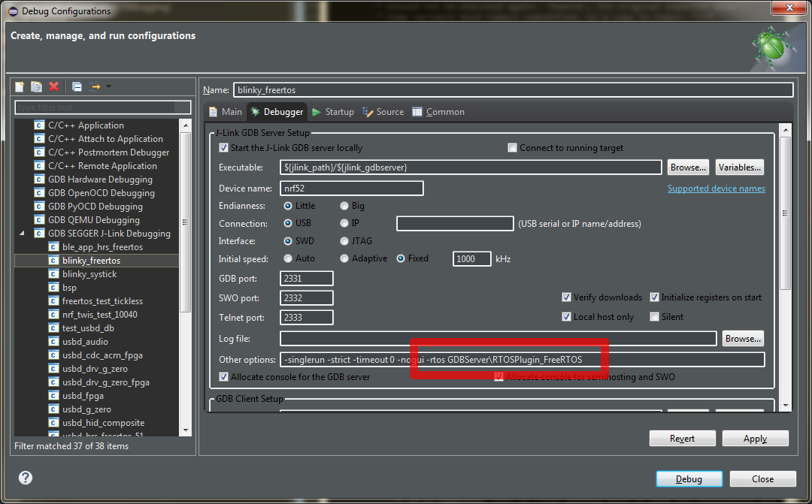
Task: Select C/C++ Attach to Application type
Action: point(106,139)
